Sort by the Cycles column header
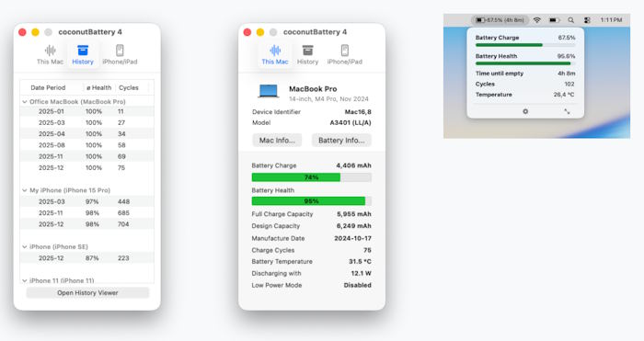Image resolution: width=644 pixels, height=341 pixels. [129, 88]
